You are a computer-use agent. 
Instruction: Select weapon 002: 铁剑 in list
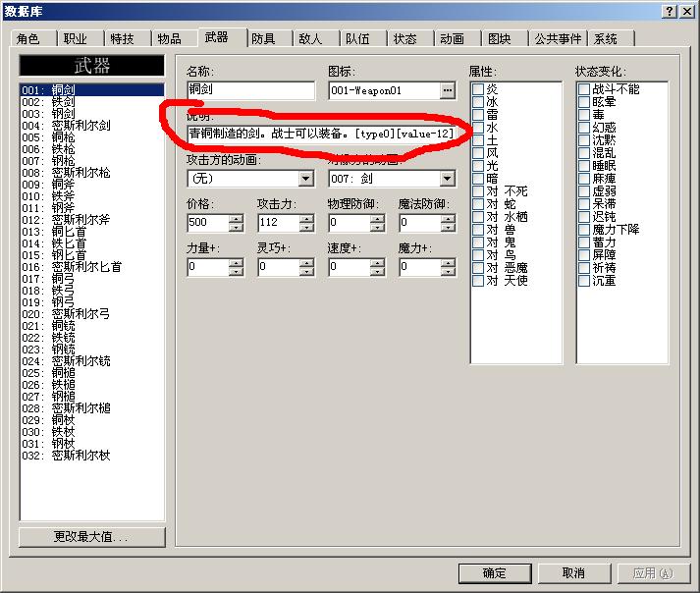pyautogui.click(x=92, y=102)
